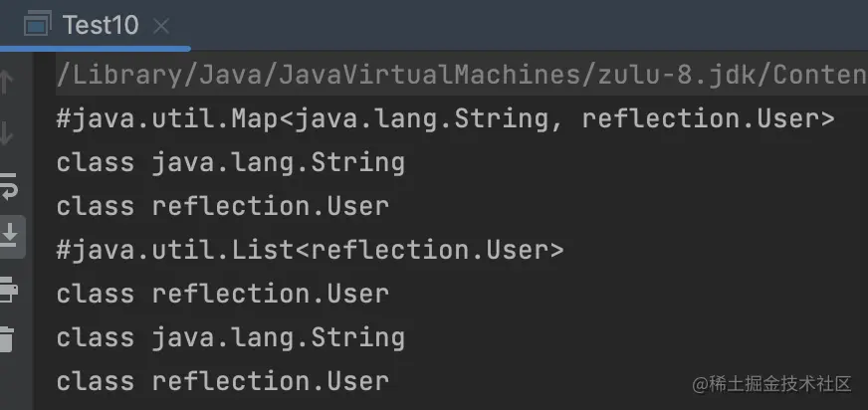Click the Up the Stack Trace arrow
Image resolution: width=868 pixels, height=410 pixels.
pos(6,82)
